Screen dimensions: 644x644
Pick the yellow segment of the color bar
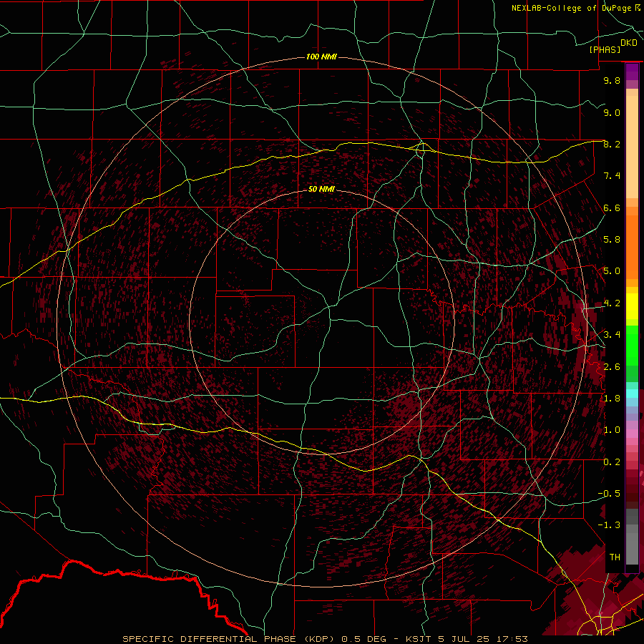pyautogui.click(x=632, y=306)
